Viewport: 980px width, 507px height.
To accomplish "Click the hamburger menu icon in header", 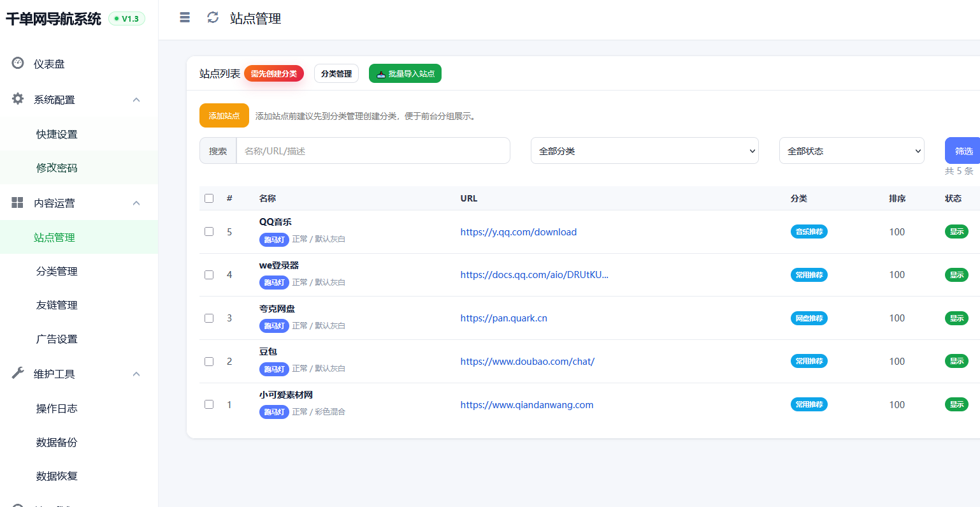I will [x=185, y=18].
